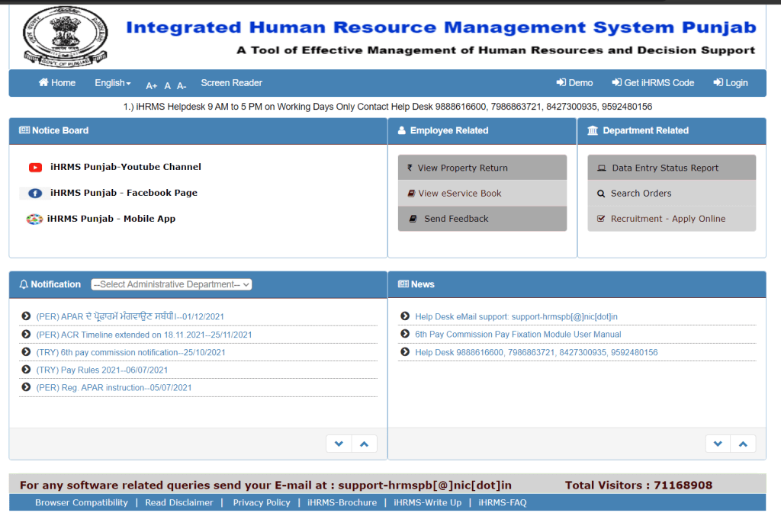Click the rupee icon beside View Property Return

(x=410, y=168)
